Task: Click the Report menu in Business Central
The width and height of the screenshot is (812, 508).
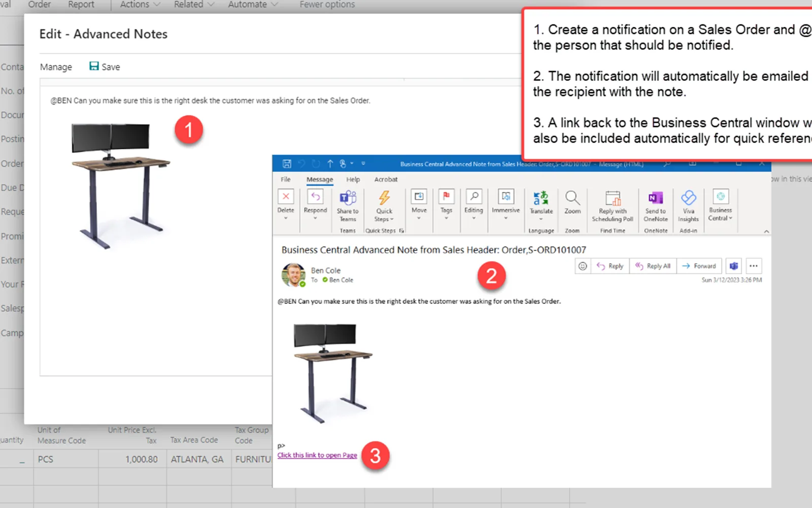Action: pyautogui.click(x=81, y=5)
